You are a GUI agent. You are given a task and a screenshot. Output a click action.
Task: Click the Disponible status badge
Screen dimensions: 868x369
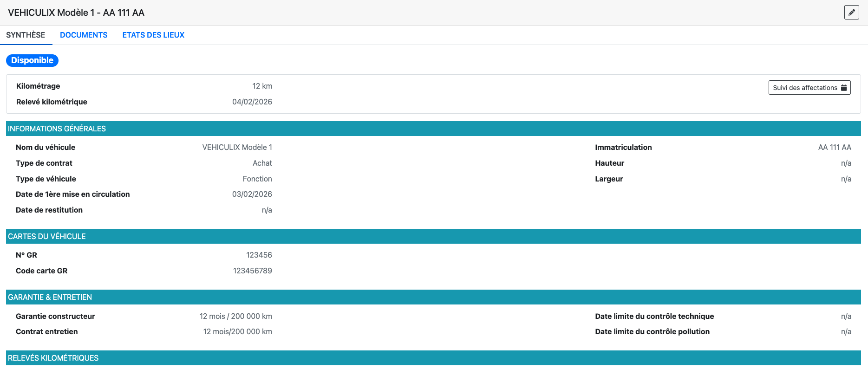32,60
